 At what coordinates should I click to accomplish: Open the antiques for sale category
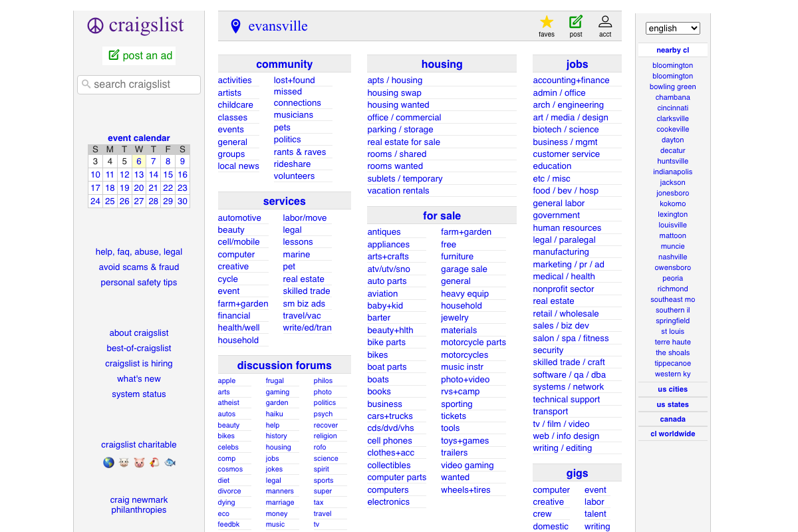384,232
